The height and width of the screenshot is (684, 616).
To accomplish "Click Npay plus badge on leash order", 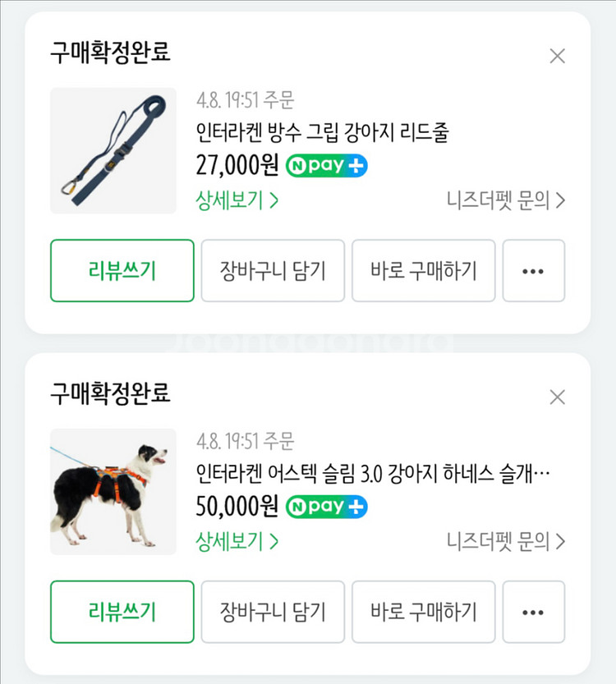I will coord(327,166).
